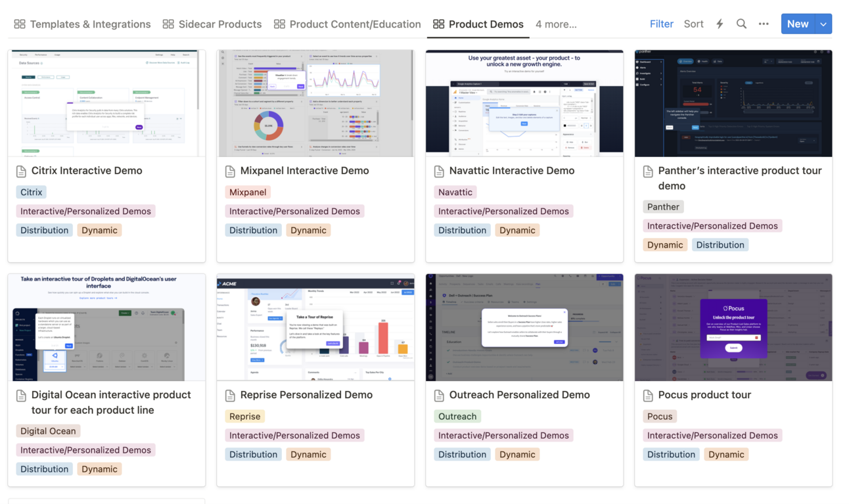
Task: Click the page icon beside Pocus product tour
Action: (x=647, y=394)
